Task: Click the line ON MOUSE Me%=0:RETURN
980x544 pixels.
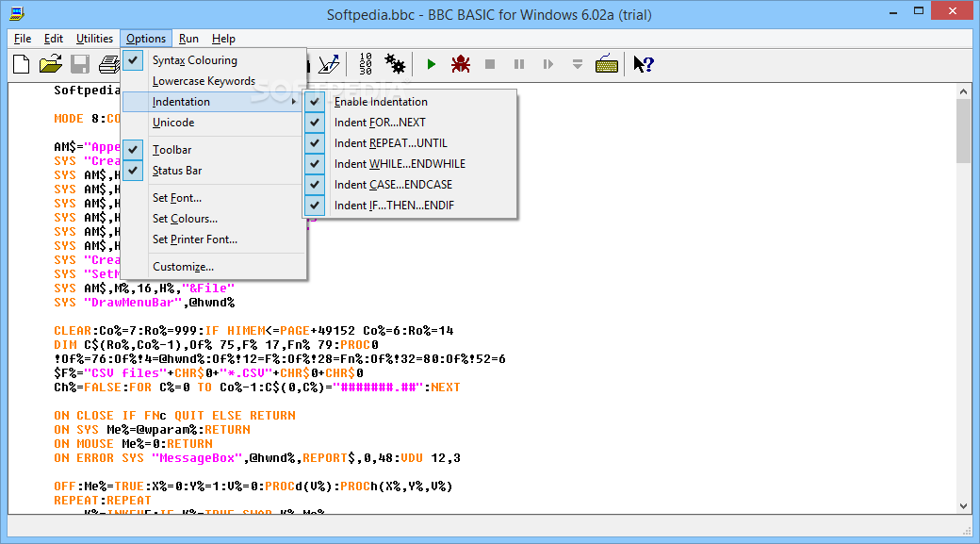Action: pos(133,443)
